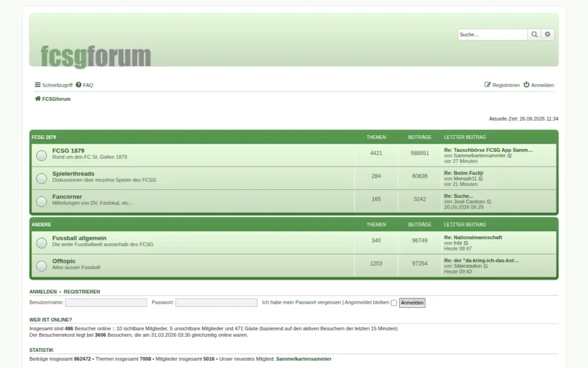This screenshot has height=368, width=588.
Task: Open the ANDERE category header
Action: 41,225
